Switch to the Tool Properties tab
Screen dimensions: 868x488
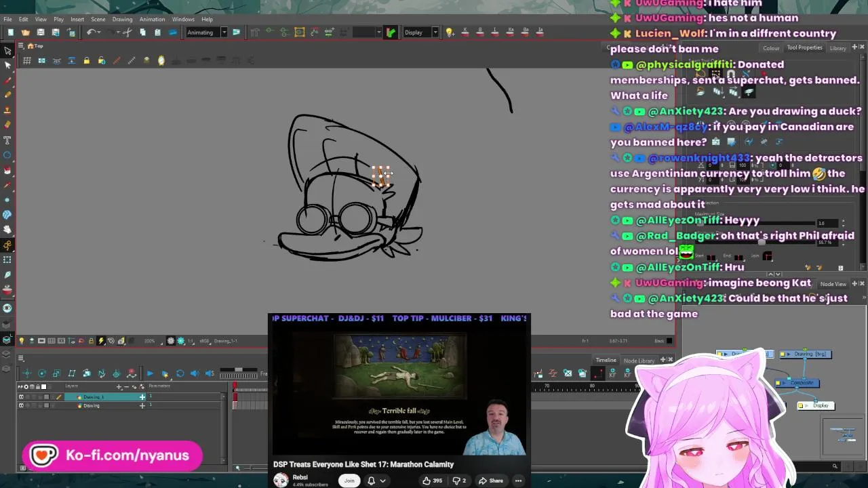point(804,47)
